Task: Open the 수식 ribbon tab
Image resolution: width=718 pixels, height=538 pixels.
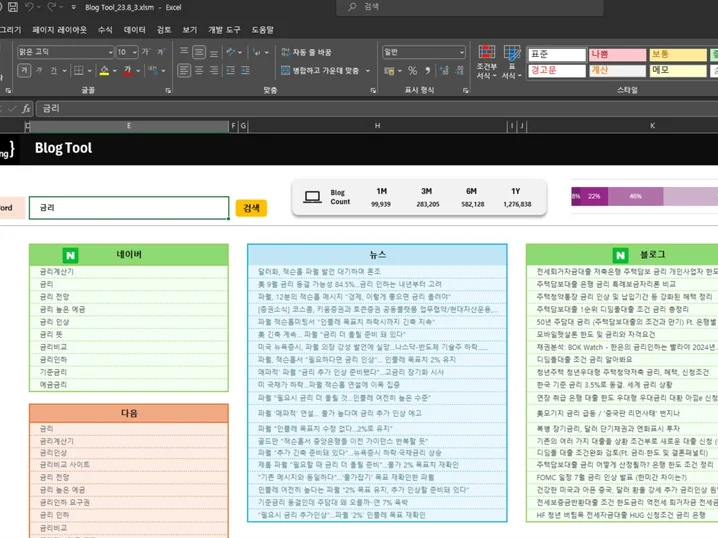Action: [105, 30]
